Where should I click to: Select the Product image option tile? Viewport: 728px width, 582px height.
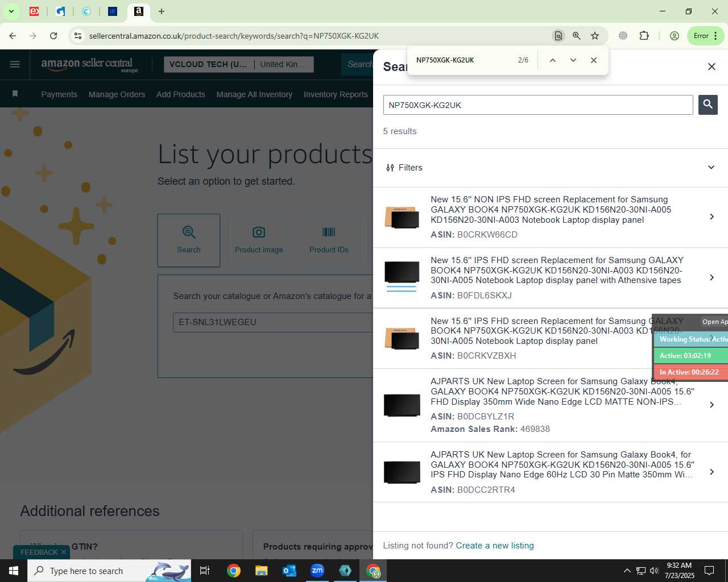[259, 240]
